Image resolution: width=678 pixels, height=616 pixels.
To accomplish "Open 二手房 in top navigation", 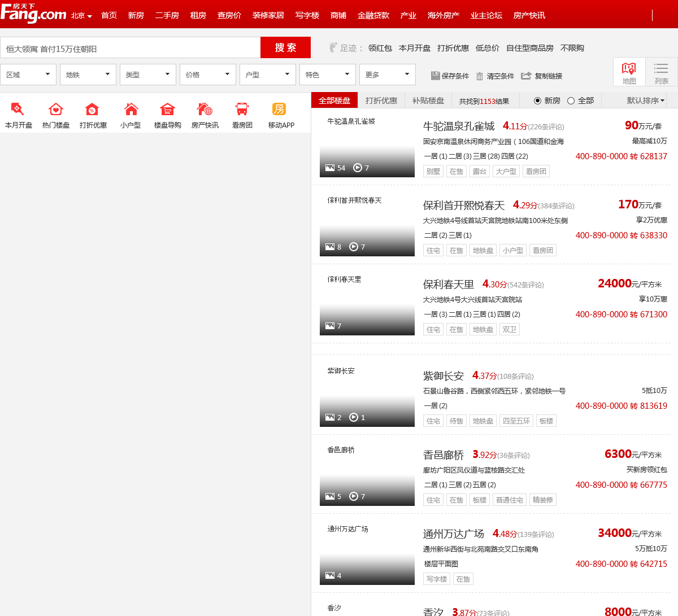I will 167,15.
